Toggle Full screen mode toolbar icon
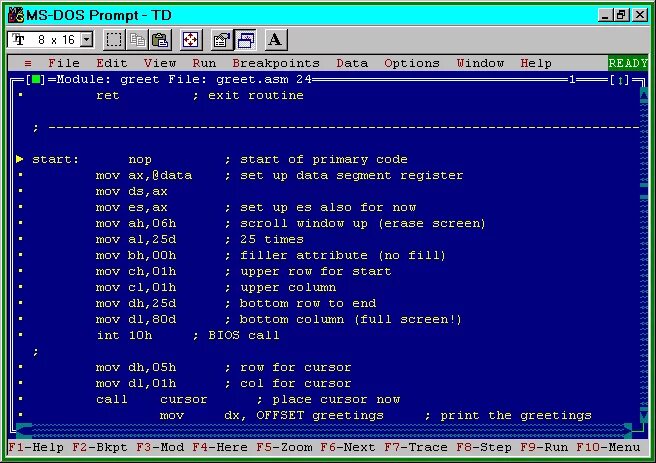656x463 pixels. point(191,40)
